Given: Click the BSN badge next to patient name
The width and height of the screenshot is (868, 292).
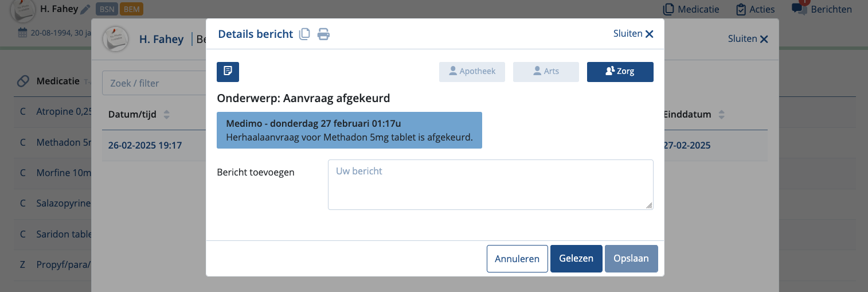Looking at the screenshot, I should [x=106, y=9].
